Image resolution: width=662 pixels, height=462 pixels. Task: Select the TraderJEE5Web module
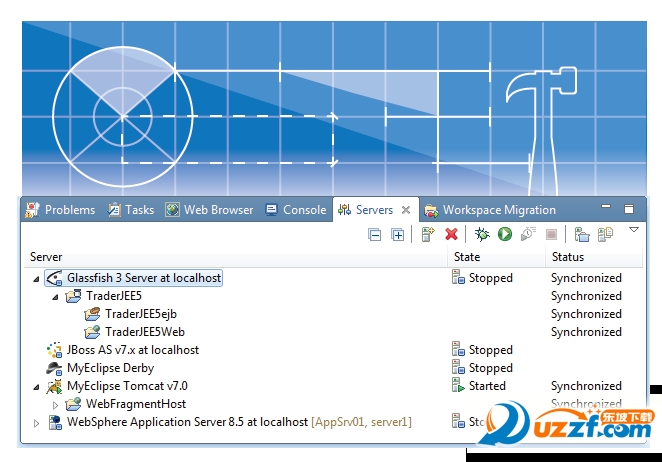[x=145, y=332]
